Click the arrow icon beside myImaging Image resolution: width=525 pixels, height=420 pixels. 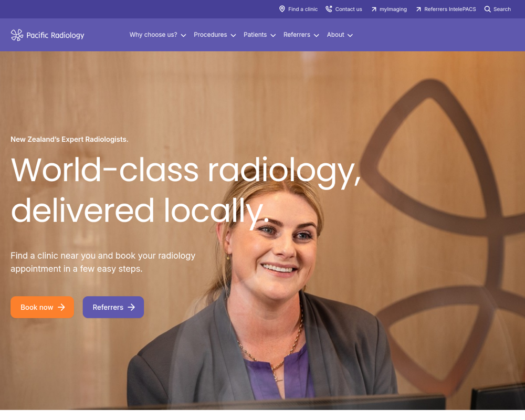pos(374,9)
